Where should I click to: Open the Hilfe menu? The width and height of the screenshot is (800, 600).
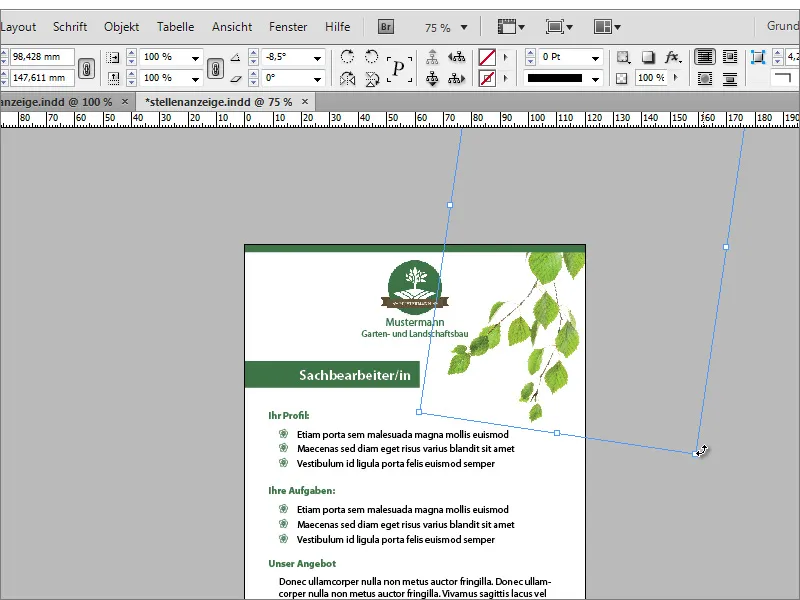(x=337, y=27)
